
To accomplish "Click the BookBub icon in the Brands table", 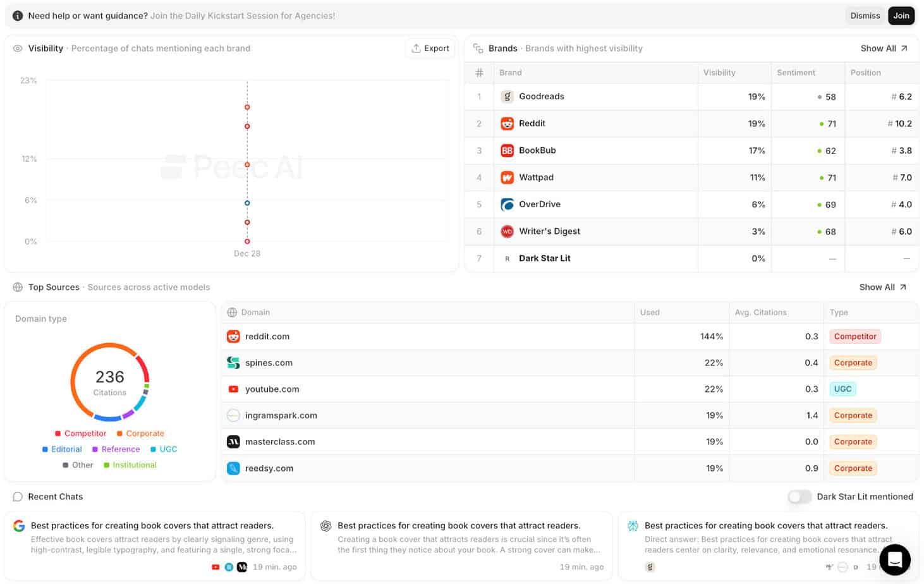I will tap(508, 150).
